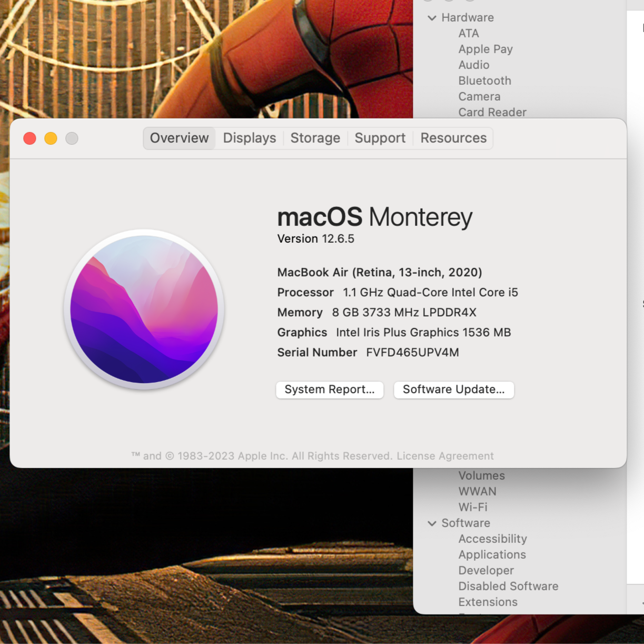The width and height of the screenshot is (644, 644).
Task: Select Audio in System Report sidebar
Action: point(474,65)
